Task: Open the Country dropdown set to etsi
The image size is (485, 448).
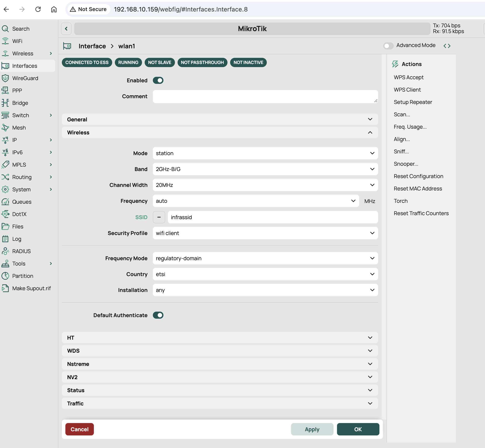Action: (265, 274)
